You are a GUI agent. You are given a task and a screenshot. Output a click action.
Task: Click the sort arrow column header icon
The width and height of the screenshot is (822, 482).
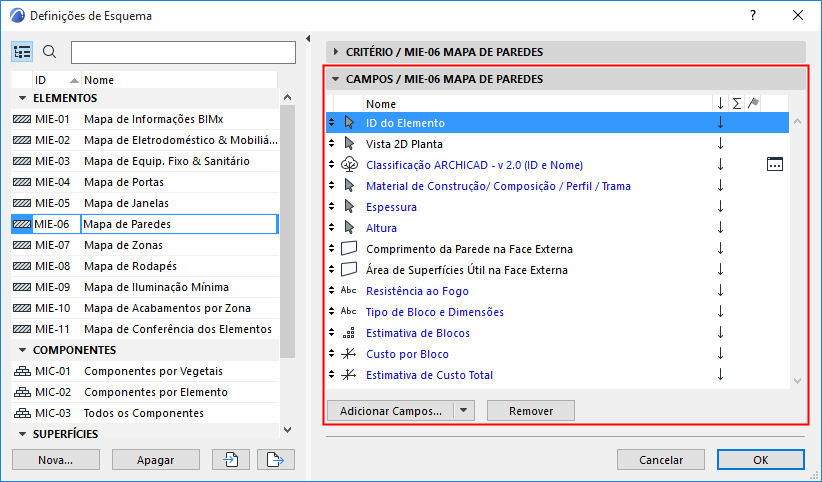click(x=720, y=104)
